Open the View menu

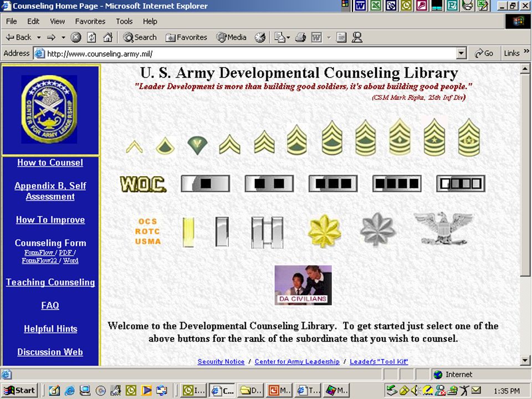[57, 22]
